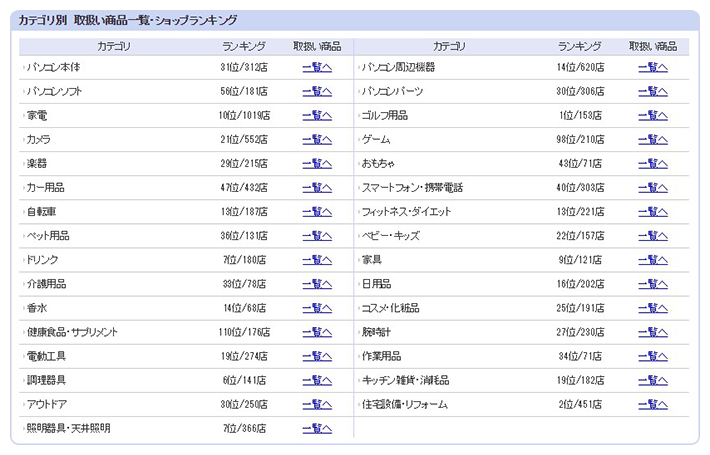Open 一覧へ link for ペット用品

click(317, 236)
